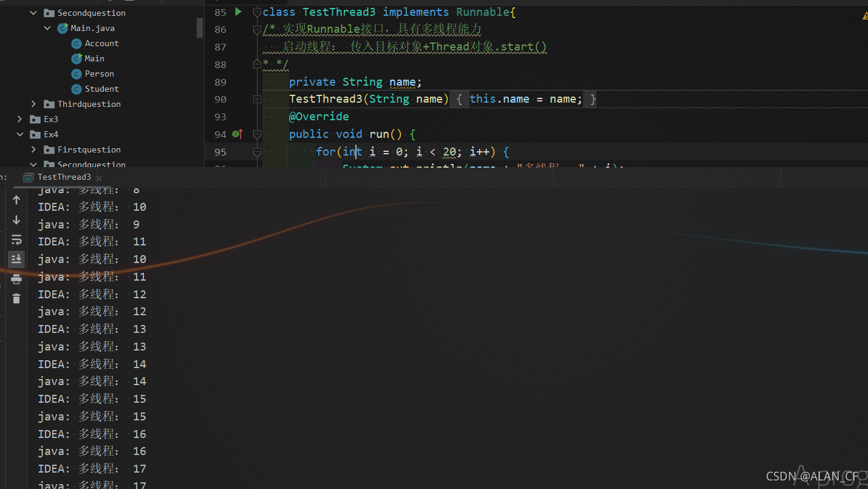Clear all console output with the trash icon
The image size is (868, 489).
coord(16,298)
